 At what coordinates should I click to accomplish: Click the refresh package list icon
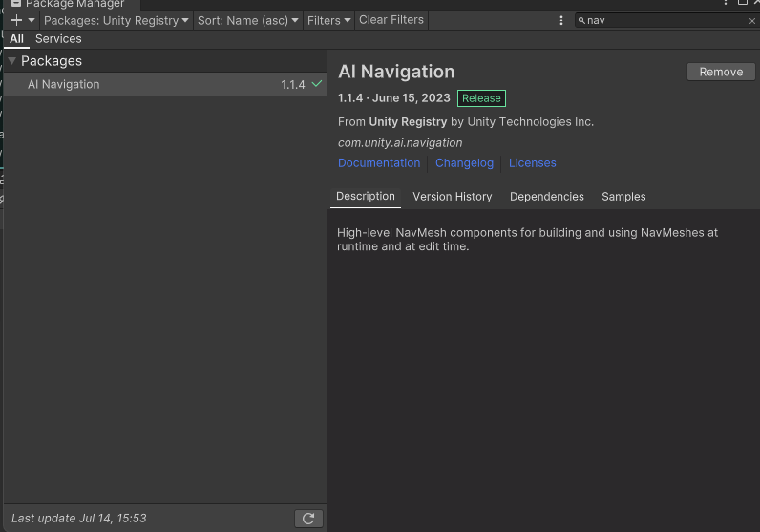click(x=308, y=519)
